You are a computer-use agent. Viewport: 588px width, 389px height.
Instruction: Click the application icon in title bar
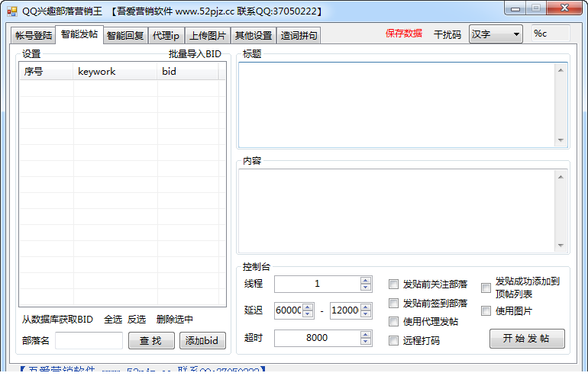[x=11, y=11]
